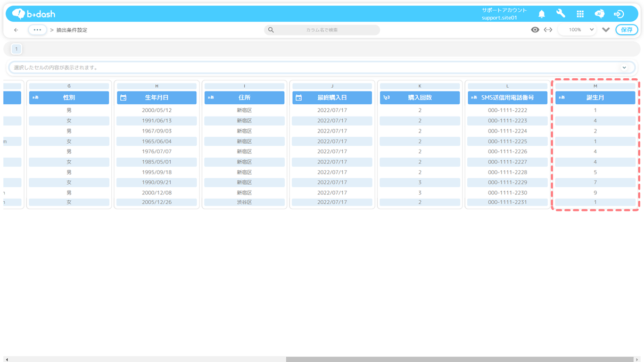
Task: Select birthdate cell 1965/06/04
Action: [x=156, y=142]
